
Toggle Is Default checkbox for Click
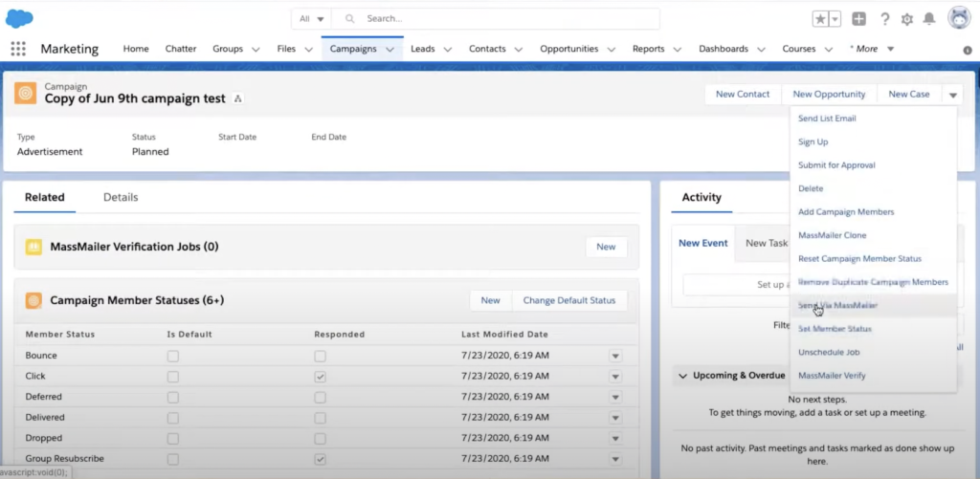(172, 377)
